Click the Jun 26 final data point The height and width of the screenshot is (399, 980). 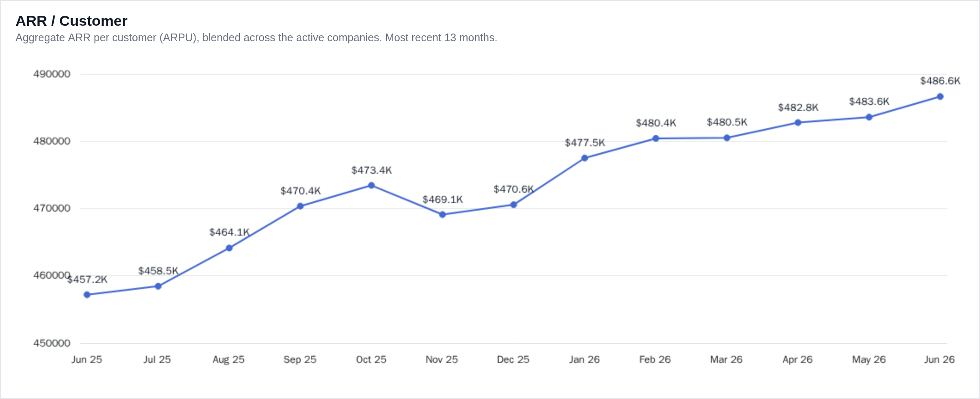[x=940, y=97]
